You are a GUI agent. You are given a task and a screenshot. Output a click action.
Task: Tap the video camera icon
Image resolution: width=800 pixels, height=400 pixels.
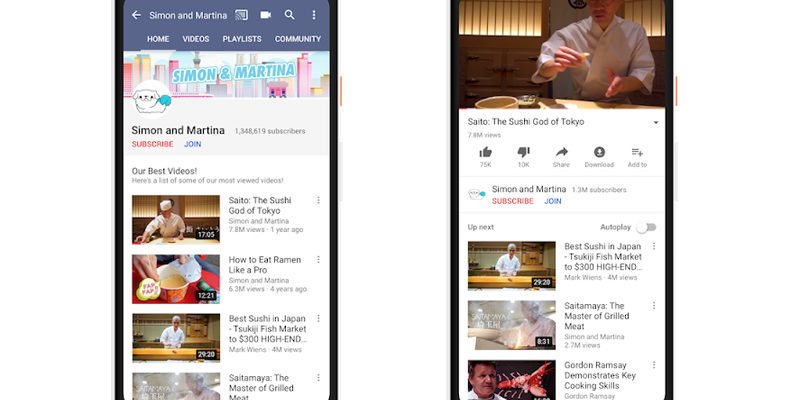265,15
